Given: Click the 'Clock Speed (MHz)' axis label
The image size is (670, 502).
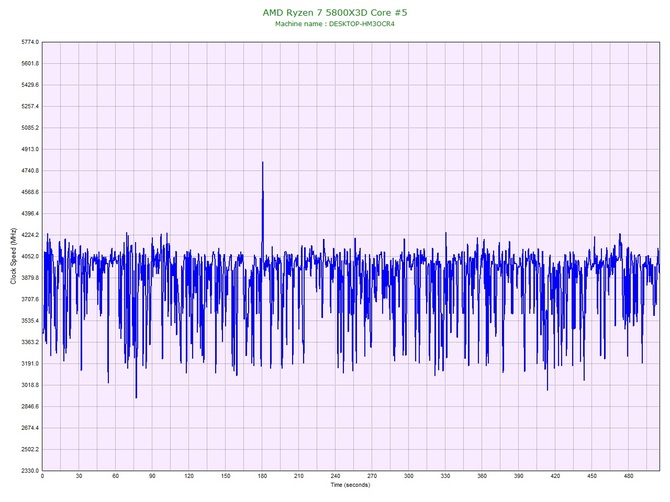Looking at the screenshot, I should [x=13, y=256].
